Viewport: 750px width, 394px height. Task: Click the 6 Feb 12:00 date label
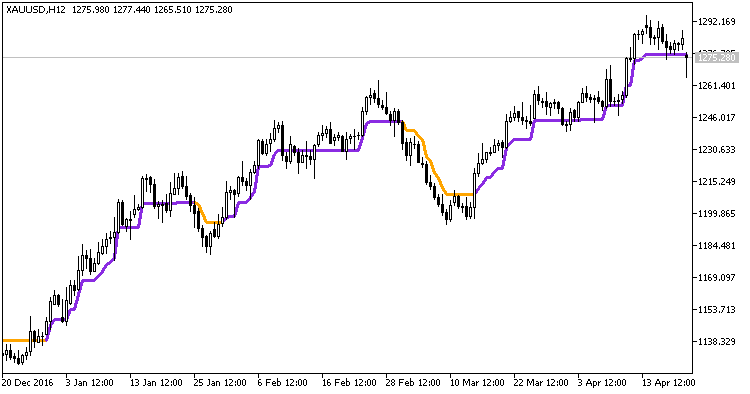pyautogui.click(x=282, y=383)
